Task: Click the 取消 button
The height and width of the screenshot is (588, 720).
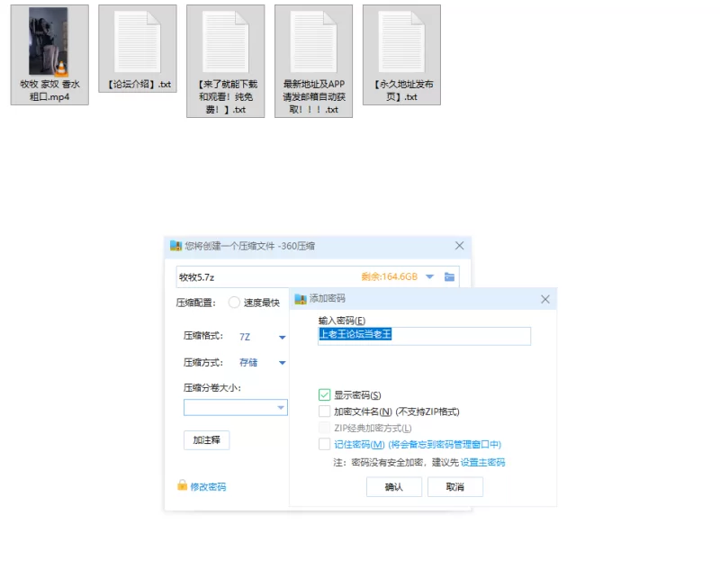Action: 455,487
